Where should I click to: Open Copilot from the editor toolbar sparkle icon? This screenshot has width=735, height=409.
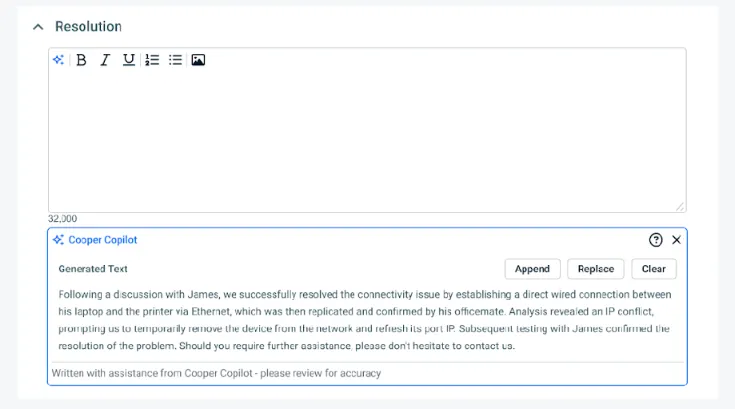[59, 60]
